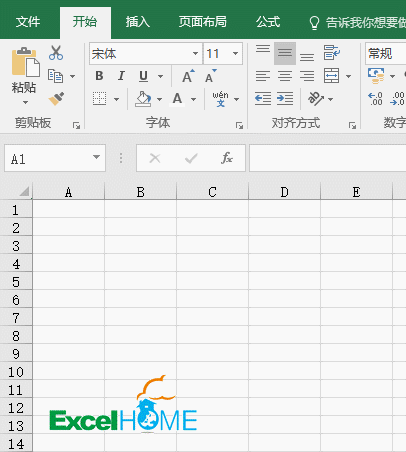Click the Increase Font Size icon

pos(188,76)
